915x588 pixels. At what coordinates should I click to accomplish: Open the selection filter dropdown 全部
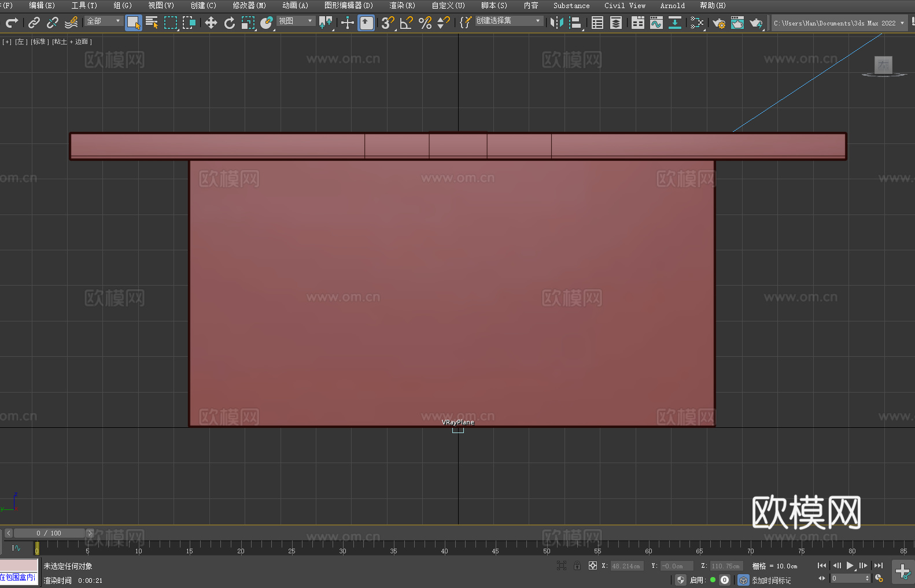tap(104, 21)
